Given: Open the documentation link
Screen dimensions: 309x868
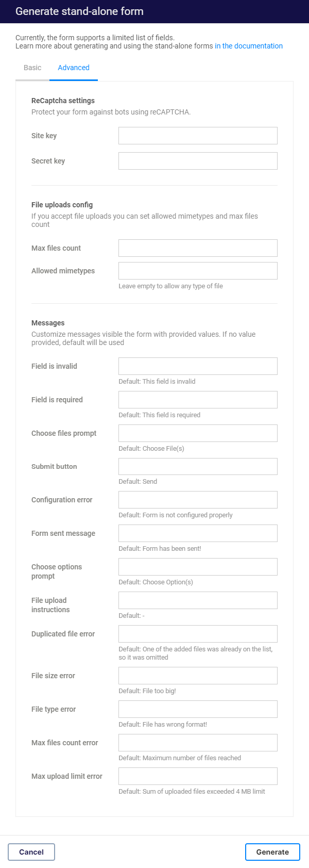Looking at the screenshot, I should (249, 46).
